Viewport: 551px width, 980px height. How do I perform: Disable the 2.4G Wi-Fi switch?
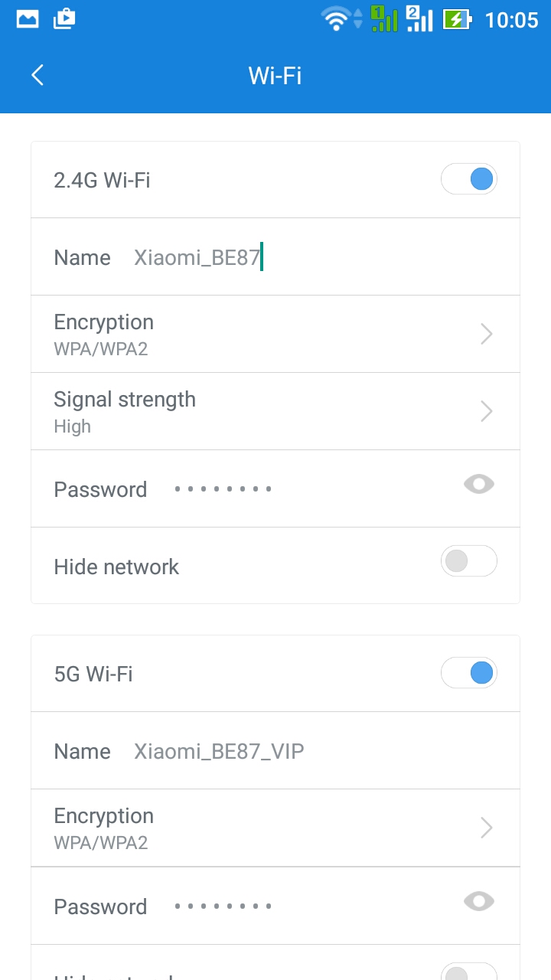coord(469,179)
